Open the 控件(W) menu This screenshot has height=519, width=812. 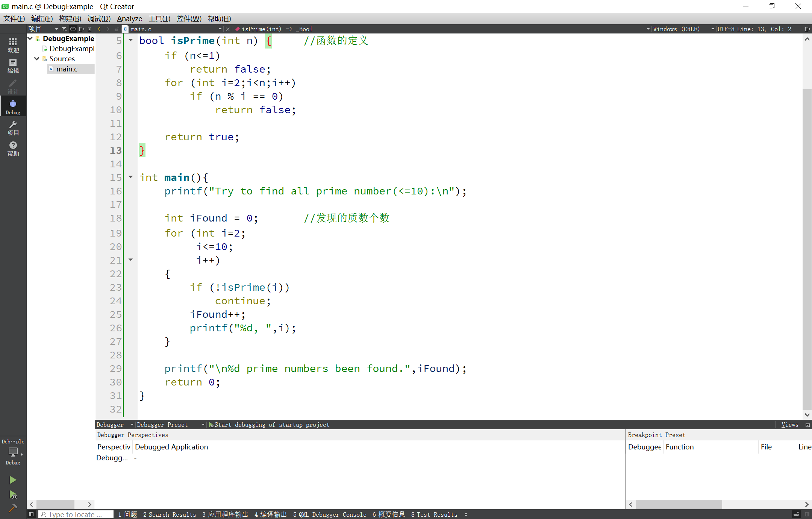click(x=189, y=18)
